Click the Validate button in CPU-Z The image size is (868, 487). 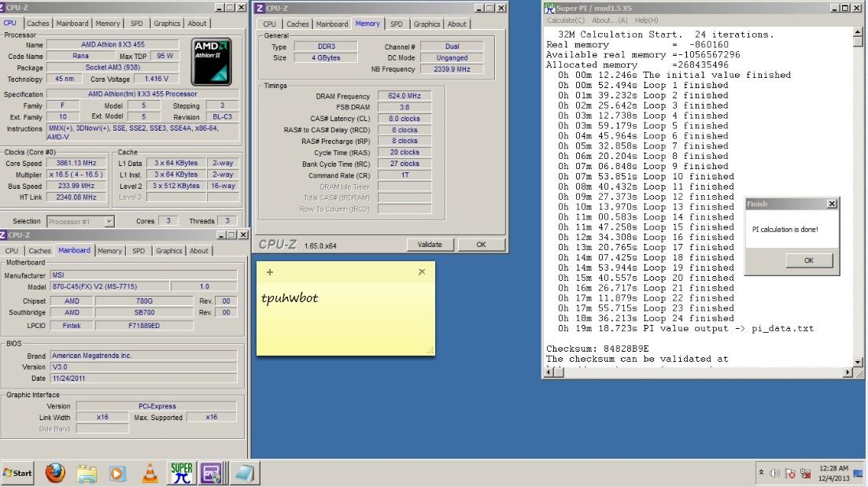[430, 244]
